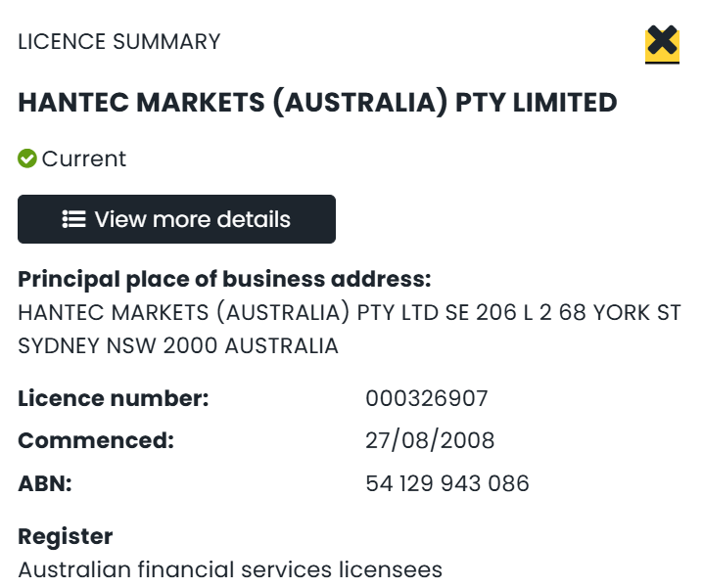This screenshot has width=703, height=588.
Task: Click the LICENCE SUMMARY heading
Action: [119, 42]
